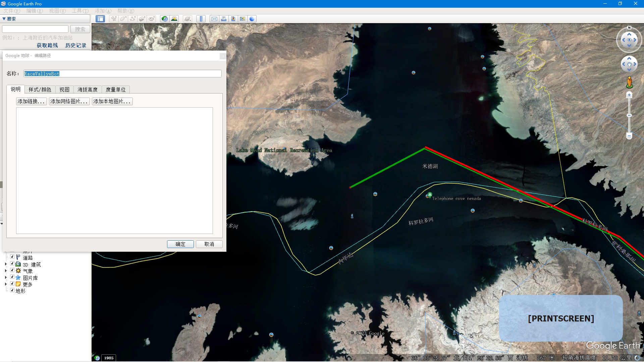Open the 历史记录 history link

click(76, 45)
